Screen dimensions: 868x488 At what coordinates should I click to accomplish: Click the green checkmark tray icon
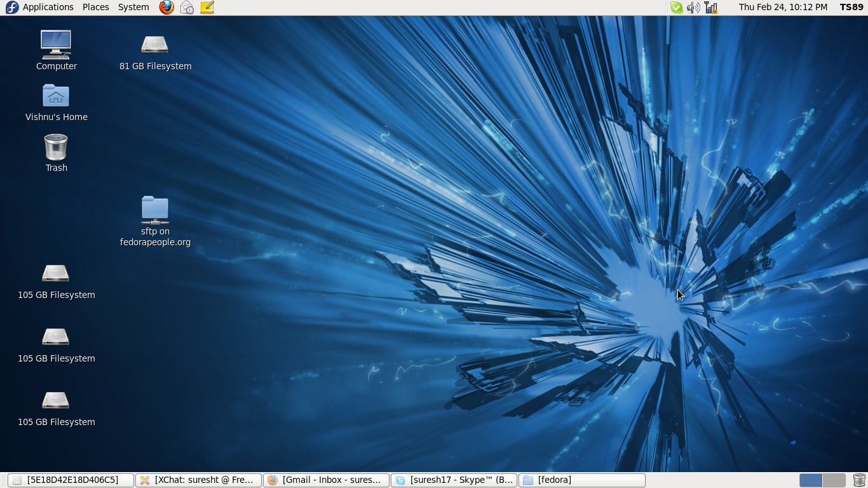click(677, 8)
